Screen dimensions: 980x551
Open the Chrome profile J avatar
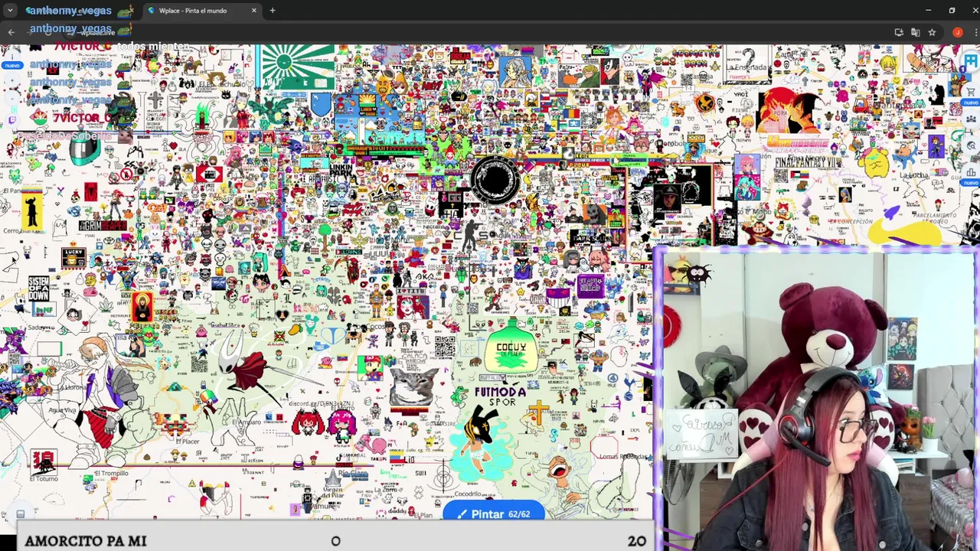click(x=957, y=32)
